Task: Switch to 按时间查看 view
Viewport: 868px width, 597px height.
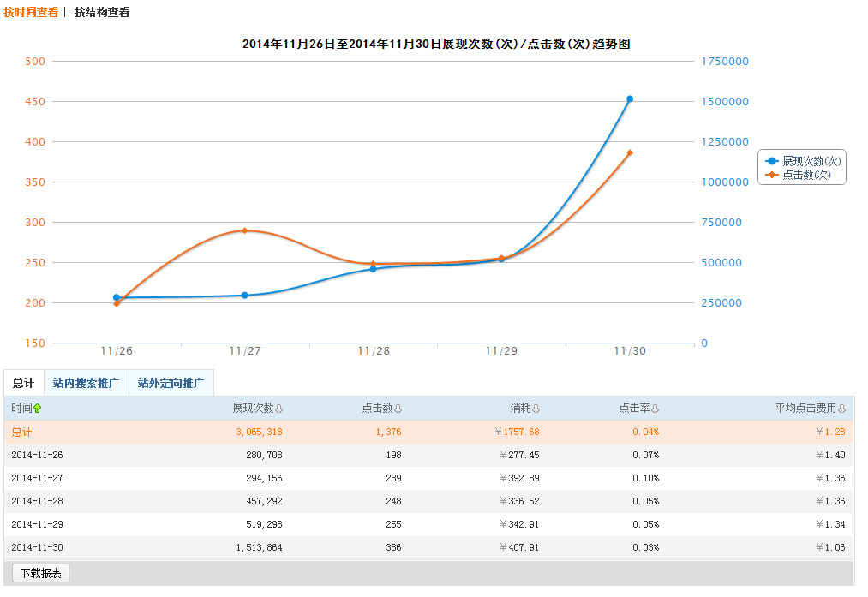Action: coord(31,12)
